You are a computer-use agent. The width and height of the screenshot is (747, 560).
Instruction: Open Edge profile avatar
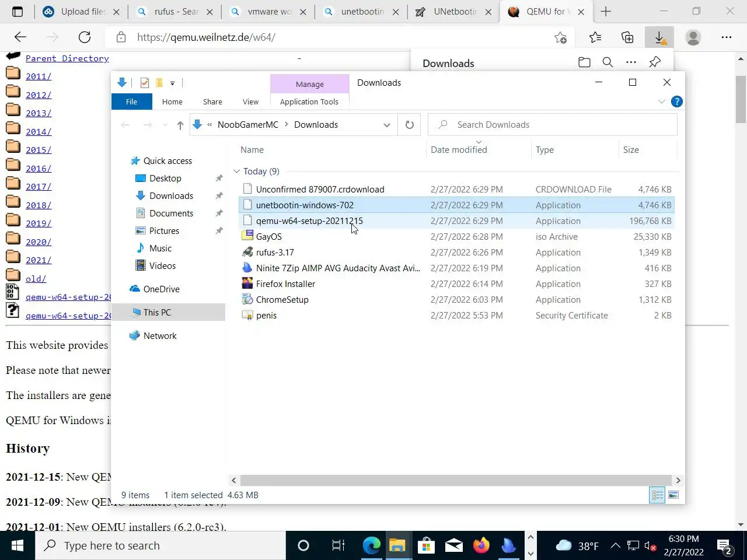point(693,37)
